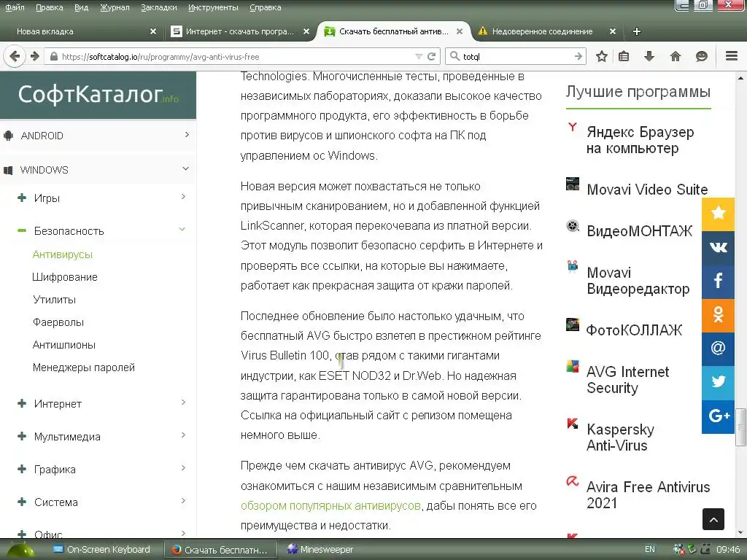Bookmark this page with the star icon
The height and width of the screenshot is (560, 747).
pyautogui.click(x=602, y=56)
